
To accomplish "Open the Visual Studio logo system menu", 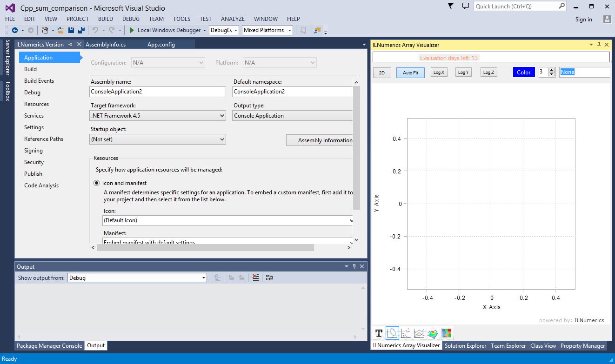I will pyautogui.click(x=10, y=7).
